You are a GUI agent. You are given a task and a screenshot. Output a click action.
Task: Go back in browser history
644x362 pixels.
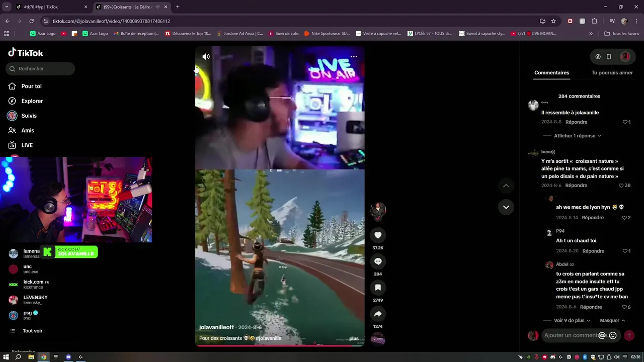coord(7,21)
